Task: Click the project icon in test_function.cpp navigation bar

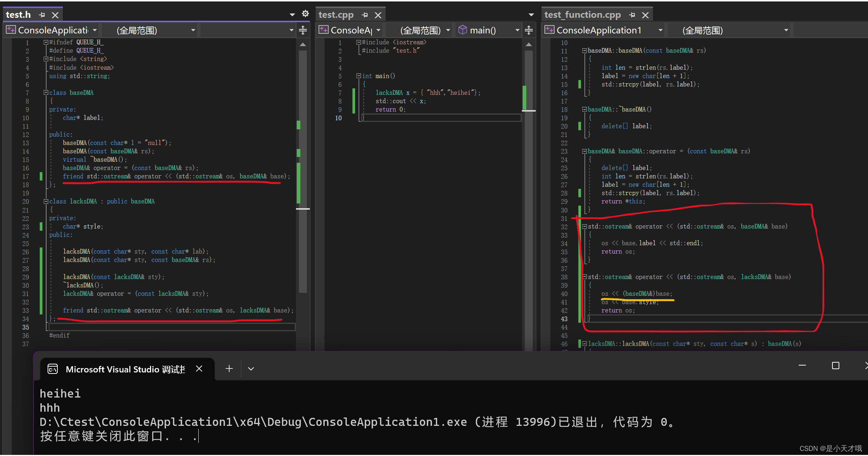Action: click(549, 30)
